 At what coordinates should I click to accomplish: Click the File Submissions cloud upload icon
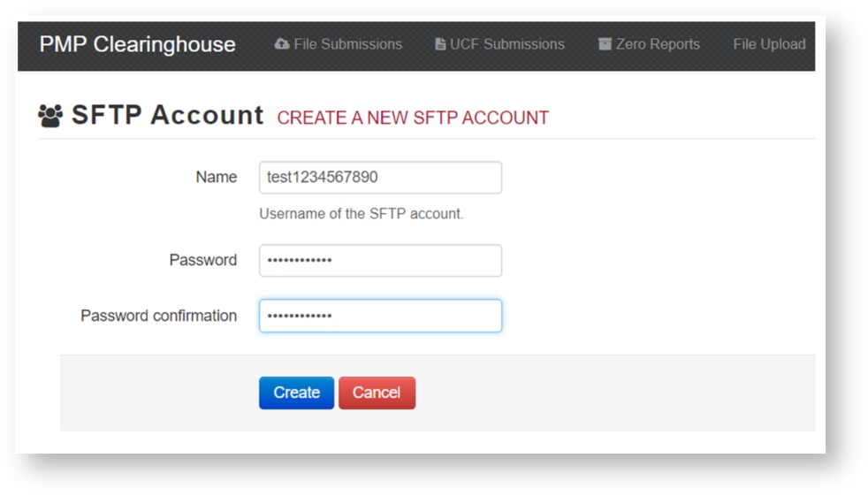282,43
